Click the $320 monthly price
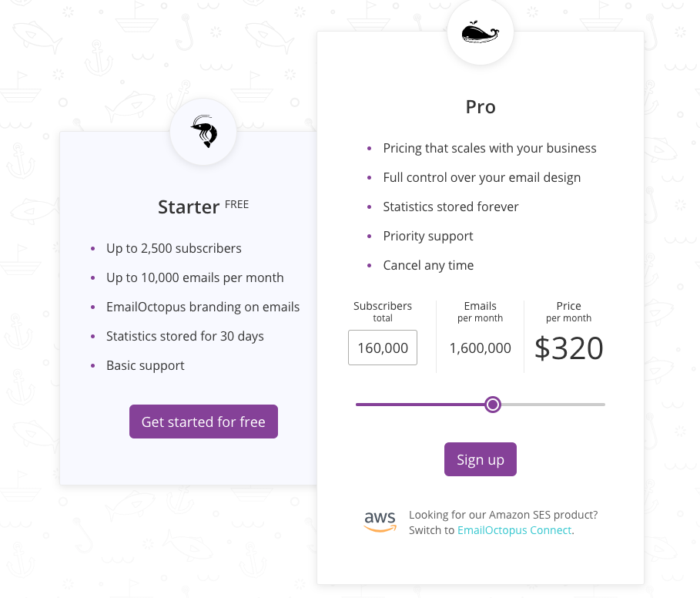This screenshot has height=598, width=700. (569, 348)
